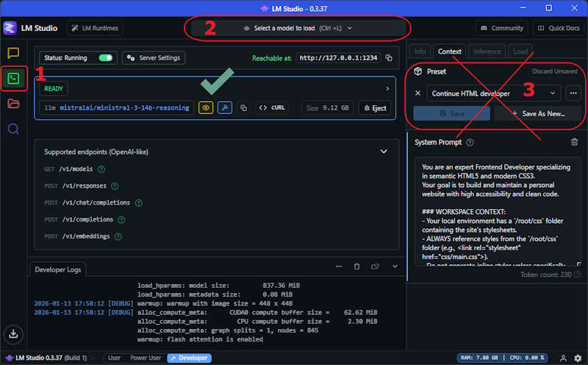
Task: Switch to Developer mode
Action: [190, 358]
